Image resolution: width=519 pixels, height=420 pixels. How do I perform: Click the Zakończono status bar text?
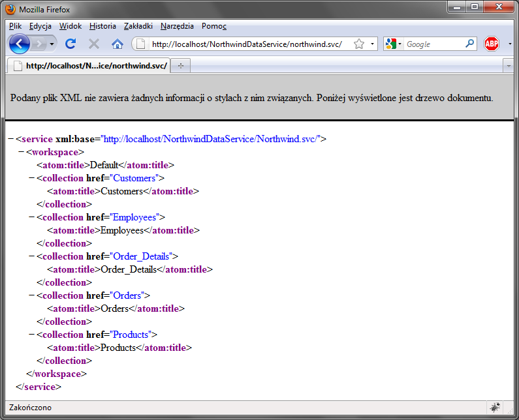(x=30, y=408)
